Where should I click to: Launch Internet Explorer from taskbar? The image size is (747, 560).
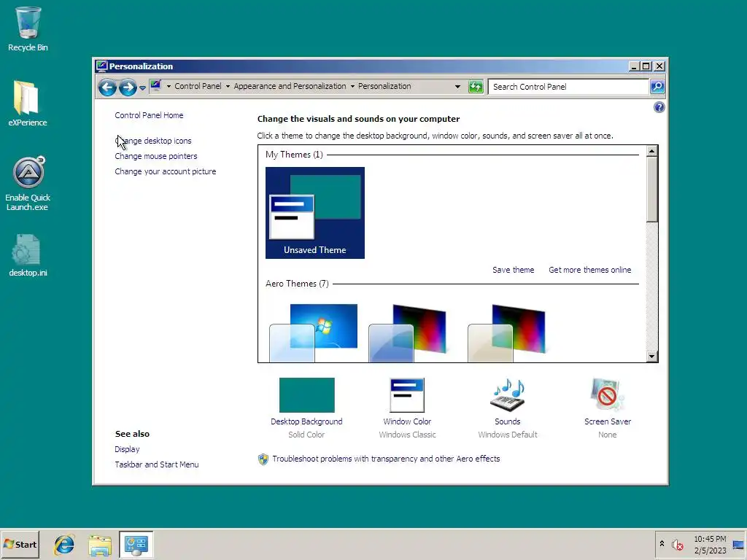pyautogui.click(x=64, y=545)
